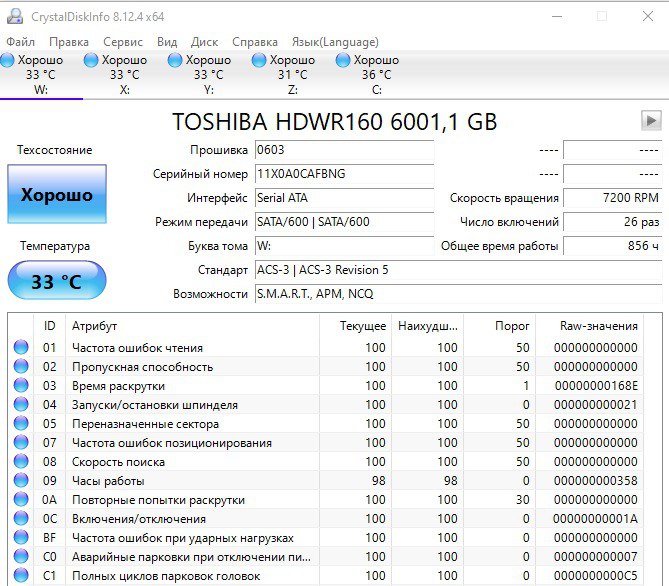The height and width of the screenshot is (586, 669).
Task: Click status orb for attribute C1
Action: (x=21, y=575)
